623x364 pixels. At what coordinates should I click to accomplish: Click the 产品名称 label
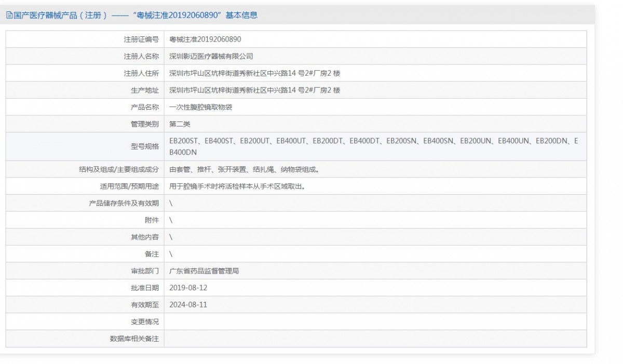(145, 107)
